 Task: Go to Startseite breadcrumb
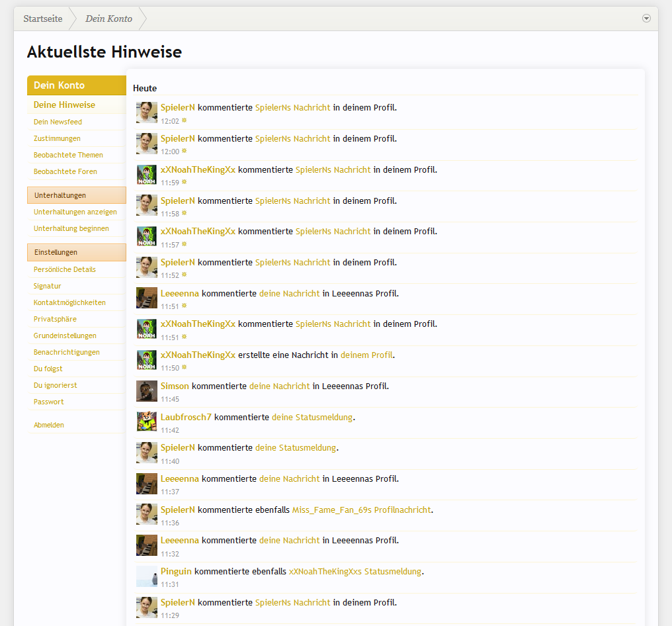(43, 19)
